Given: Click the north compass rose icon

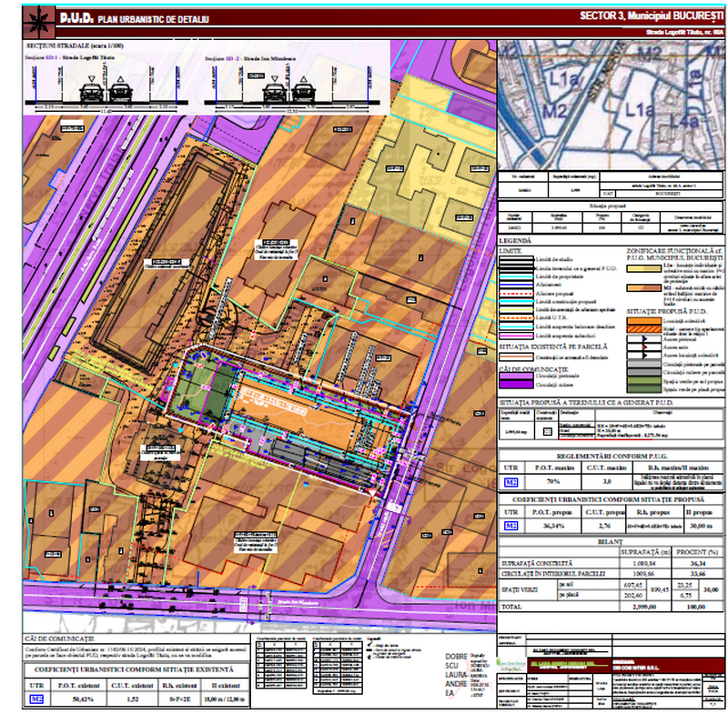Looking at the screenshot, I should (39, 22).
